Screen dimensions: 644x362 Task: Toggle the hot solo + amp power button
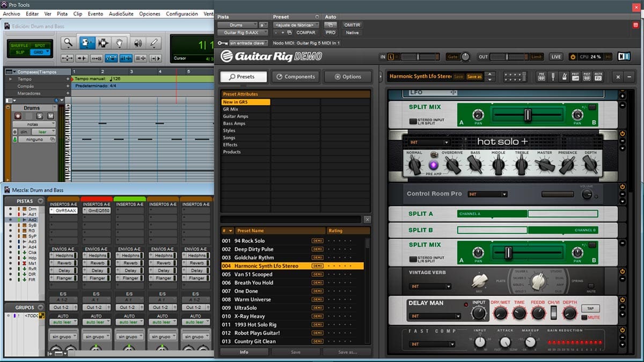click(623, 133)
